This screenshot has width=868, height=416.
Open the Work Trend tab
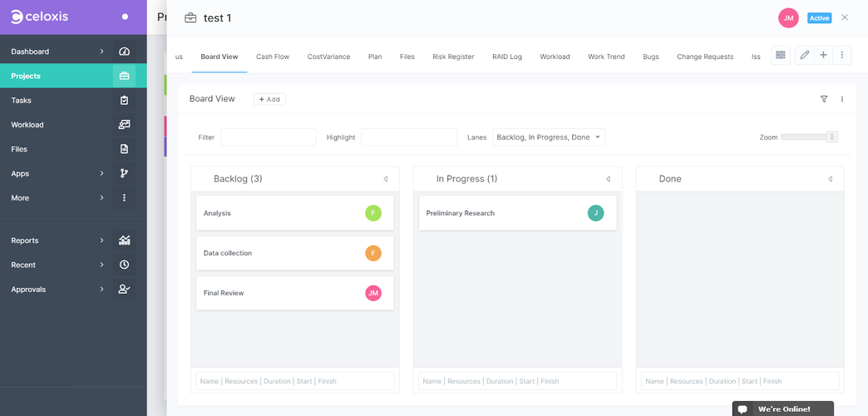click(x=606, y=57)
